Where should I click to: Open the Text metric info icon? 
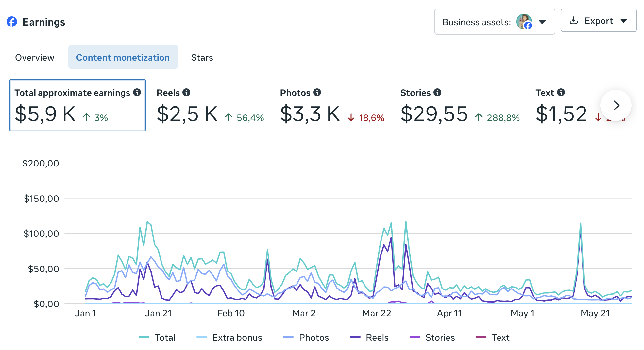[561, 93]
